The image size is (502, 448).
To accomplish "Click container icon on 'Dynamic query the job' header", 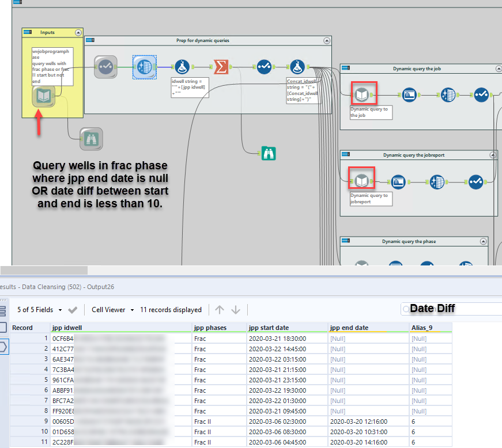I will [346, 68].
